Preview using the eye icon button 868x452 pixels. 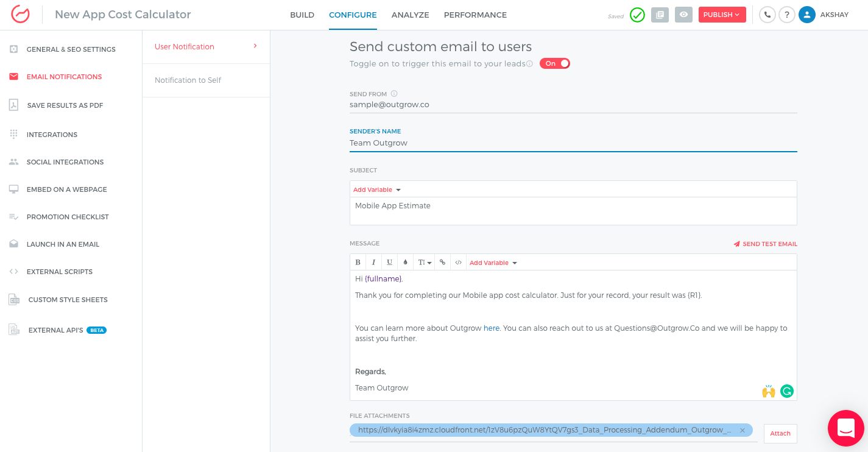tap(683, 15)
